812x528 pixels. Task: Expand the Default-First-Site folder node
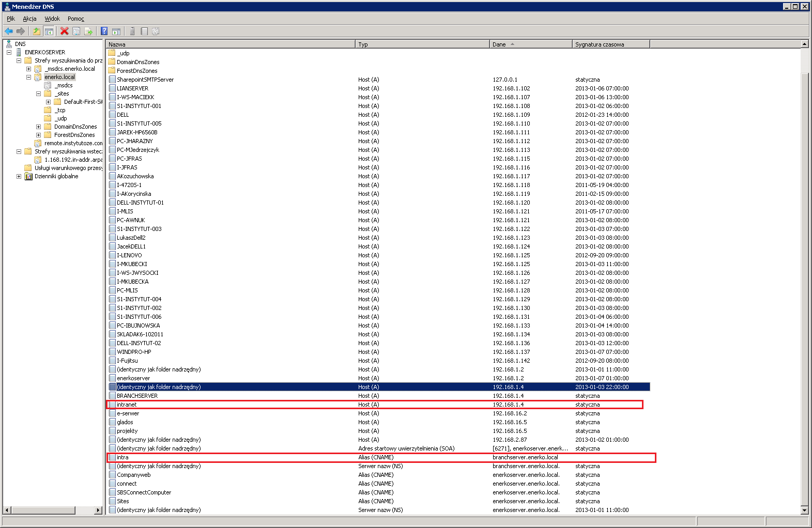point(48,102)
